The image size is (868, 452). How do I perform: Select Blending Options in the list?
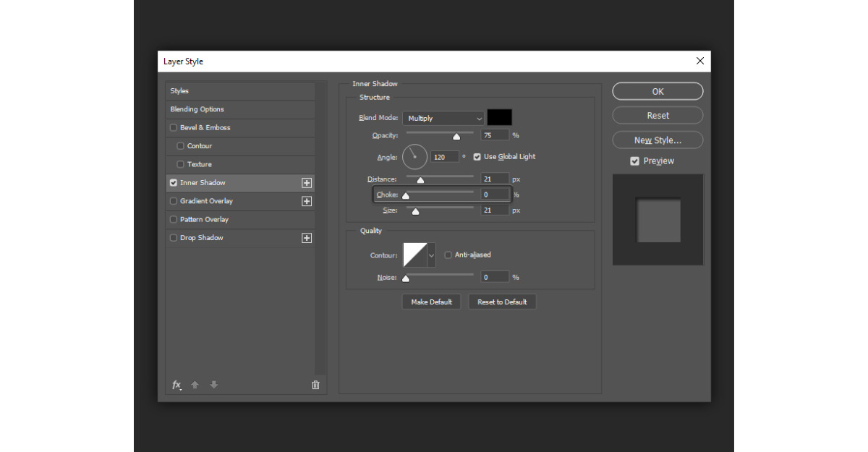[x=241, y=109]
